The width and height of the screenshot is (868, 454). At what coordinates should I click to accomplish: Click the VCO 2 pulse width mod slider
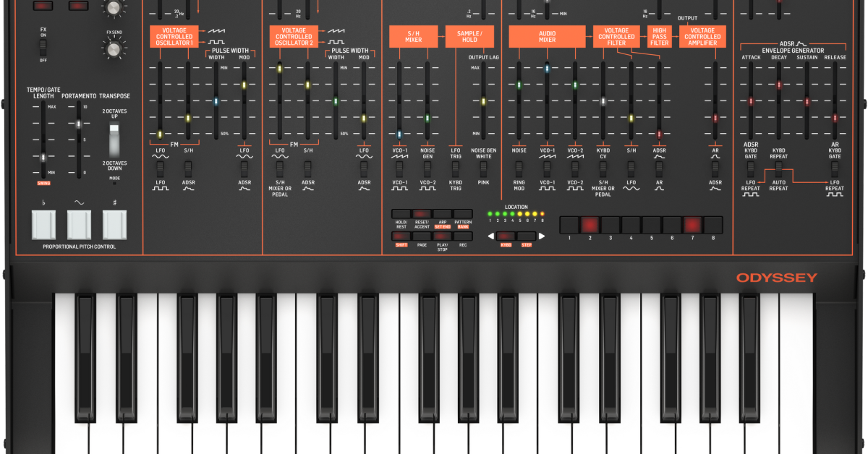(x=364, y=118)
